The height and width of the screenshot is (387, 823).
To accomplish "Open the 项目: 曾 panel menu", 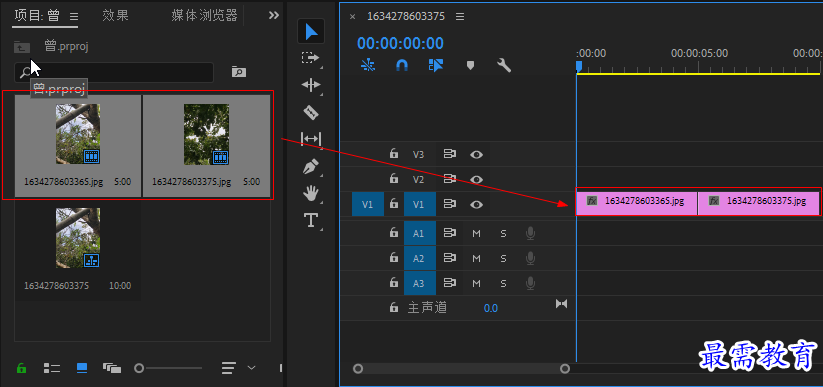I will coord(73,16).
